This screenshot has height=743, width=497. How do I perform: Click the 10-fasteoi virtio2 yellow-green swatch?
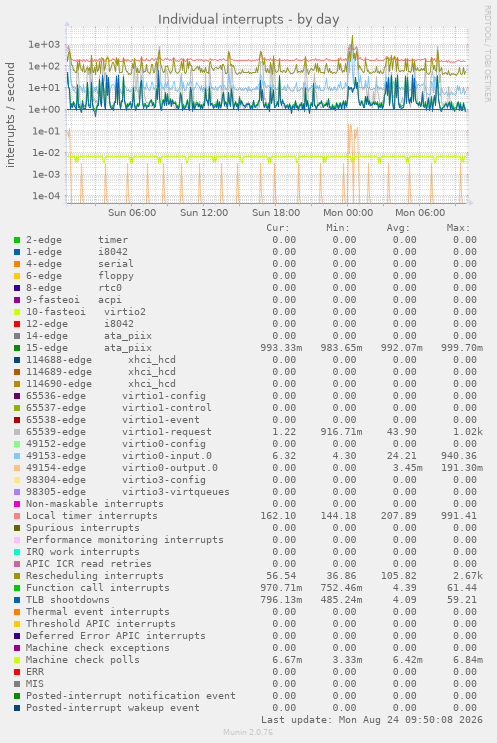17,312
